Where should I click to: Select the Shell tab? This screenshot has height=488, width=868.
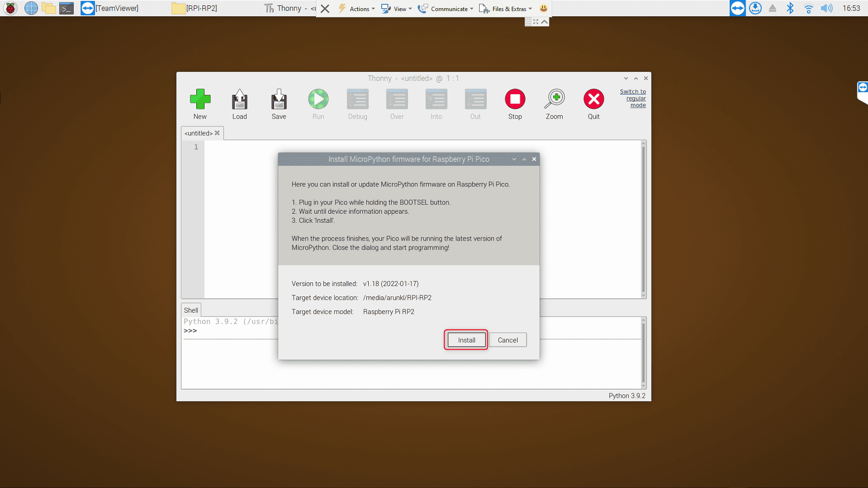coord(191,310)
